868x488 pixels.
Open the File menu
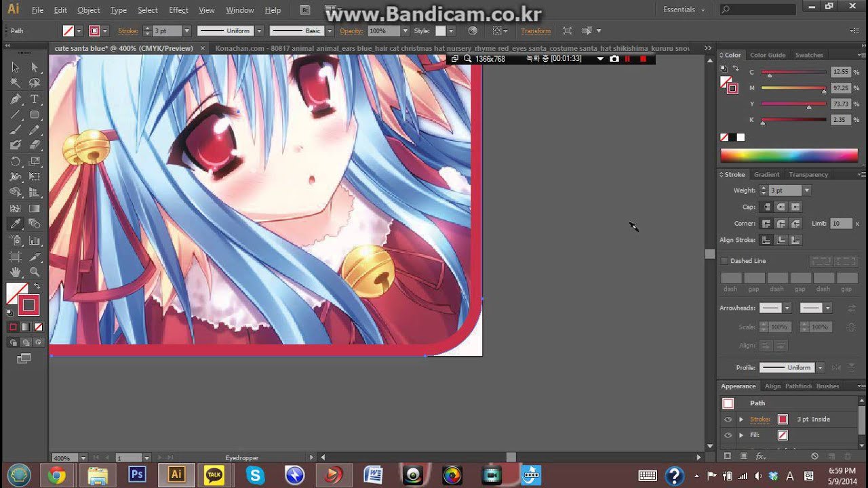coord(37,10)
